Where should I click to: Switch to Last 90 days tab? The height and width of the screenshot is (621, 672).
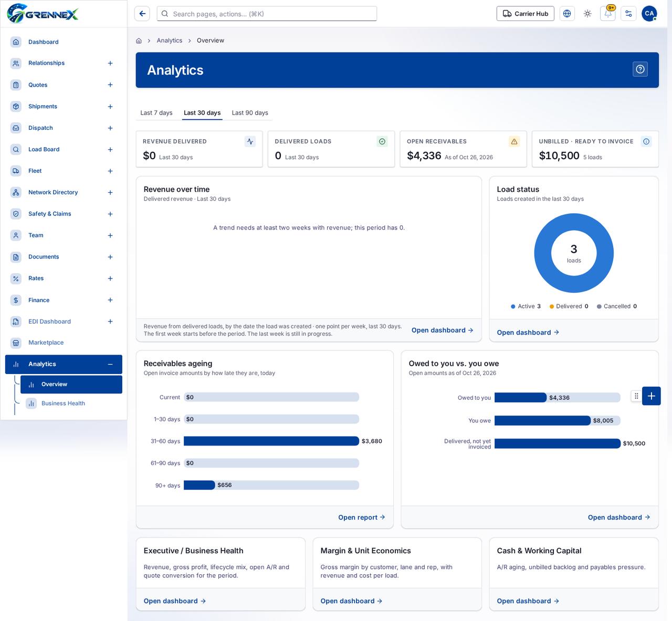tap(250, 112)
